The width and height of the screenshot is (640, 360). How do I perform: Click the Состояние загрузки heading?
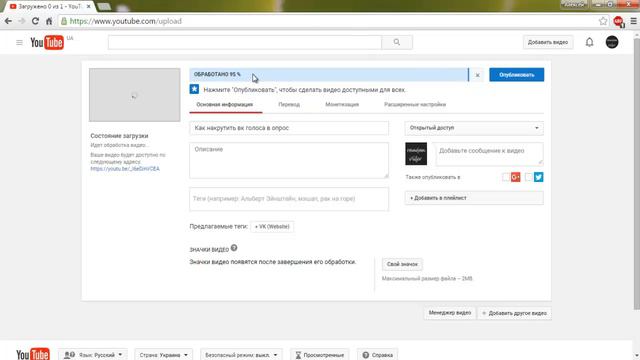click(119, 136)
